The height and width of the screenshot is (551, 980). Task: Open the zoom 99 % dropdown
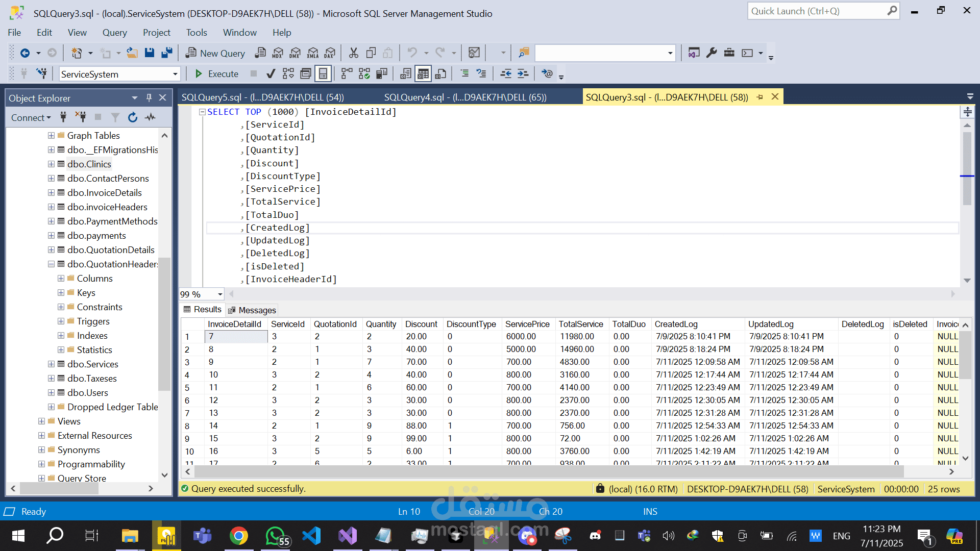click(220, 294)
